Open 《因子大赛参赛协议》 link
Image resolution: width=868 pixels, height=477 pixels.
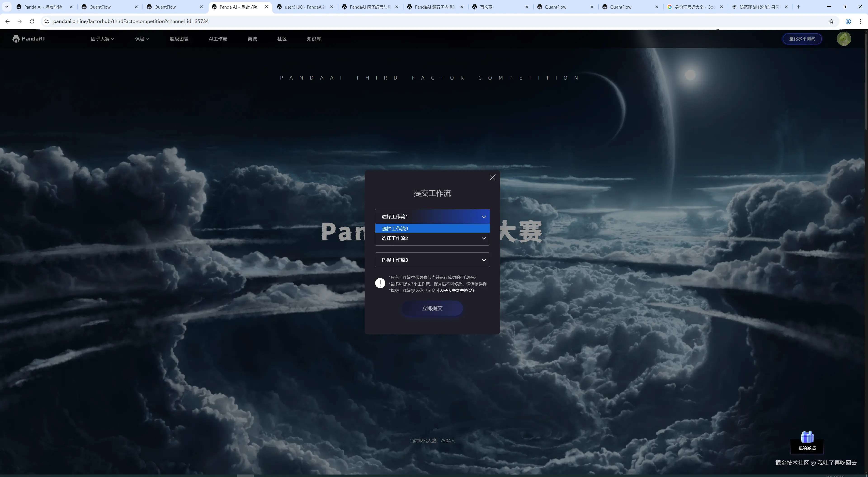[455, 290]
